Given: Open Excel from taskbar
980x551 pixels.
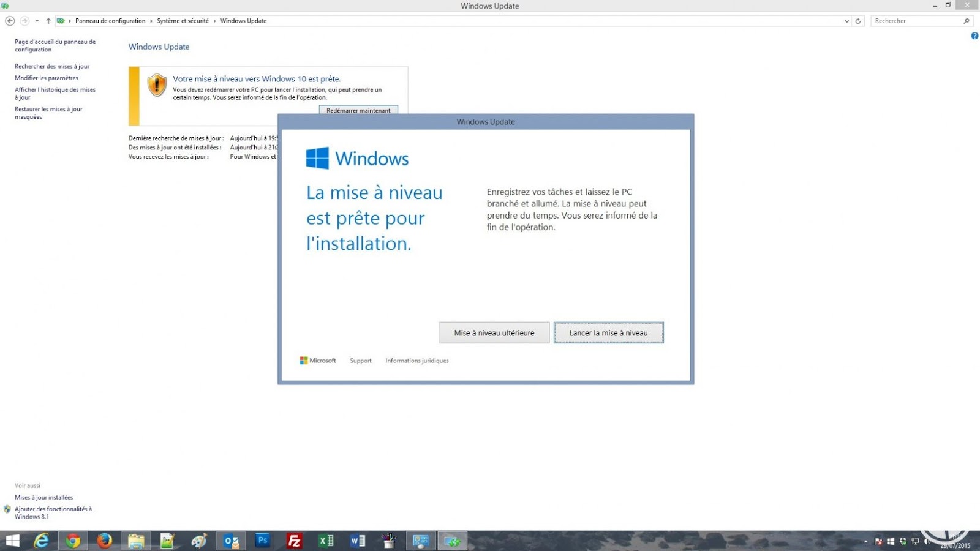Looking at the screenshot, I should 326,541.
